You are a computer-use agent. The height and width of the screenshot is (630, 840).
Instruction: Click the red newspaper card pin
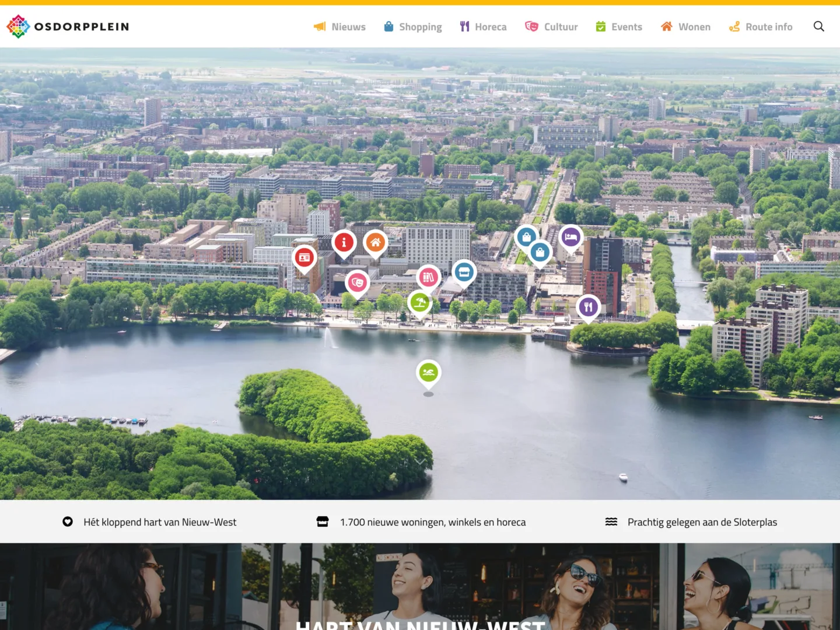305,257
